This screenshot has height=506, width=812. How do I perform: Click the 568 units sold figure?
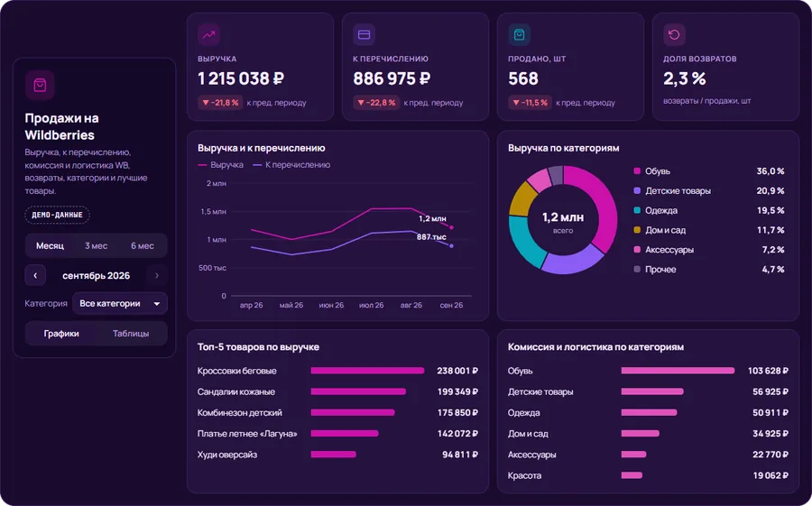523,78
